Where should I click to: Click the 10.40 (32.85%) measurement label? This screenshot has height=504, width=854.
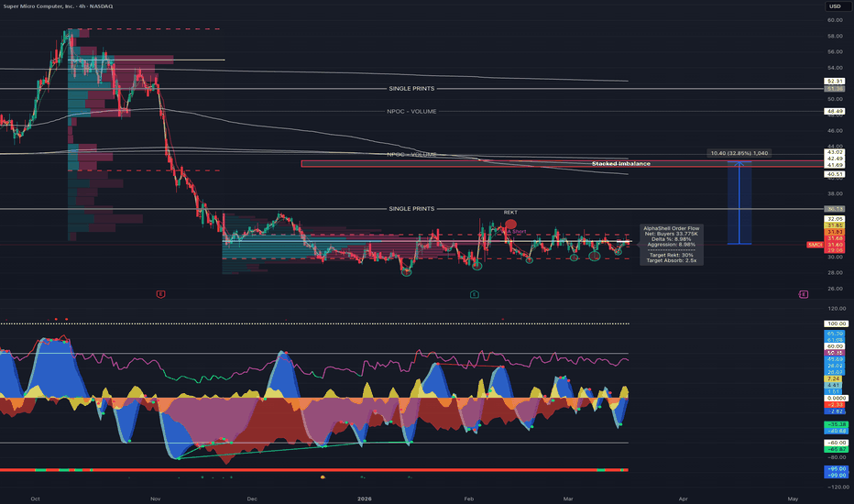pos(739,153)
